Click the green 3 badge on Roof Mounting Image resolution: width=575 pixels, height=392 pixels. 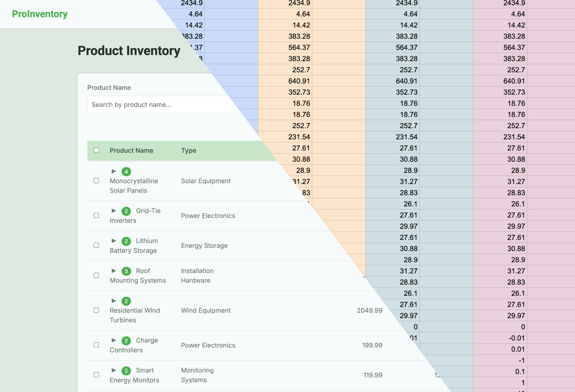[x=126, y=271]
